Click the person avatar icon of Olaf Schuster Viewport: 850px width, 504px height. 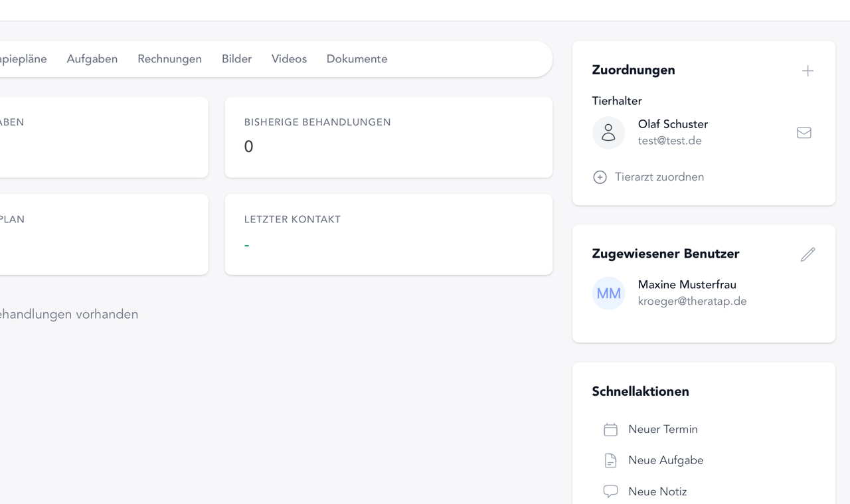point(608,133)
